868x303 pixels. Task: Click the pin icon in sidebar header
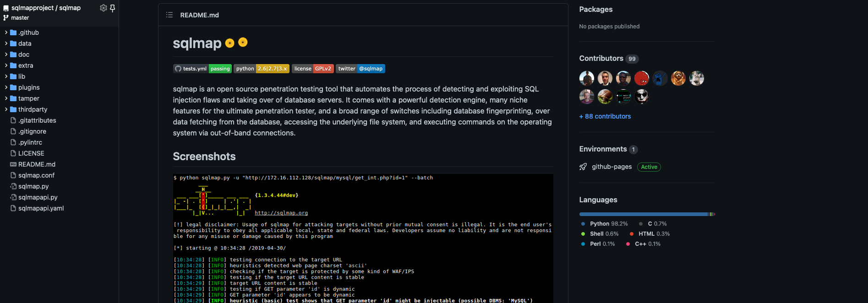click(112, 8)
